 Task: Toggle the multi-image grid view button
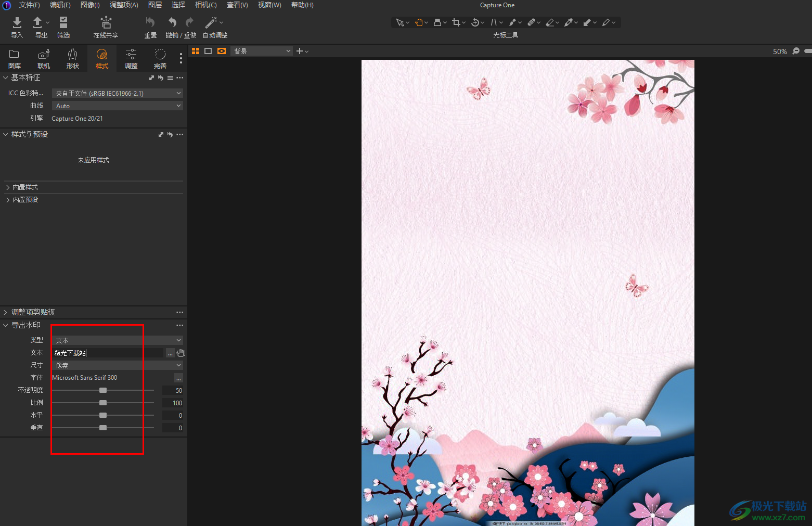[x=196, y=51]
